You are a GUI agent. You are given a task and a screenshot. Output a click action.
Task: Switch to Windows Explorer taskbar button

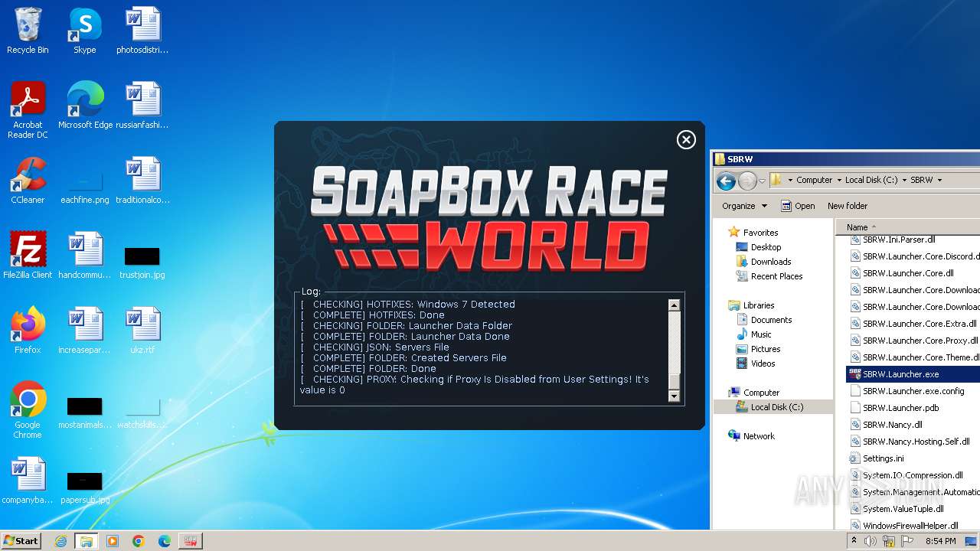(86, 541)
